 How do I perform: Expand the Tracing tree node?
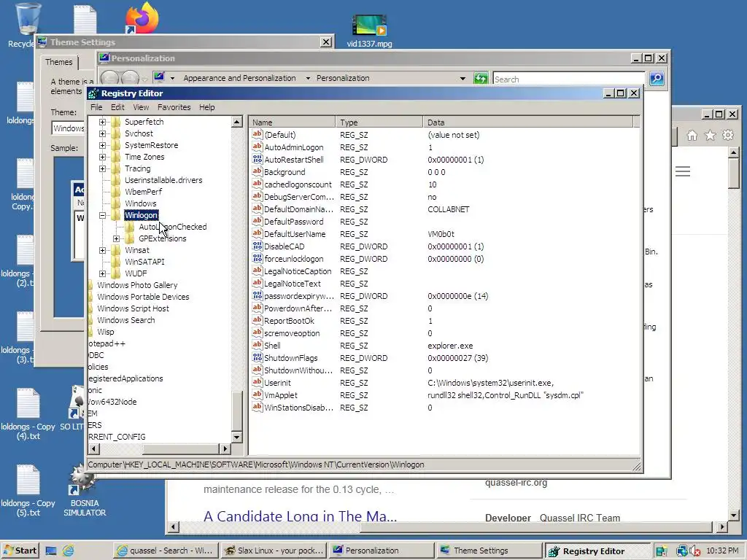click(x=102, y=168)
